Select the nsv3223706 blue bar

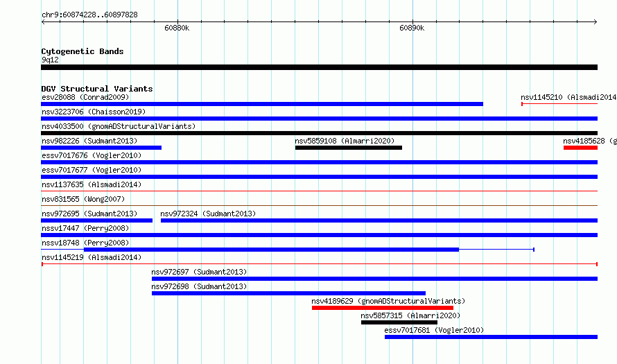point(320,119)
